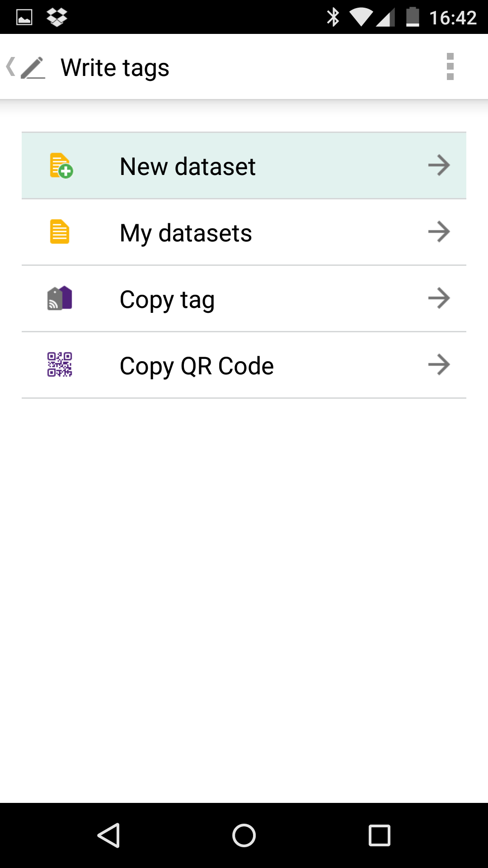Open the Copy QR Code option
Image resolution: width=488 pixels, height=868 pixels.
(244, 365)
